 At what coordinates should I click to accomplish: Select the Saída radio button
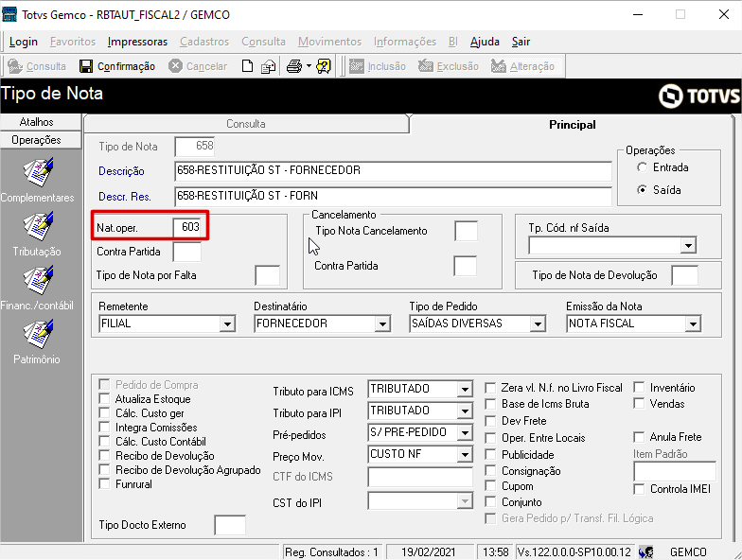coord(642,190)
